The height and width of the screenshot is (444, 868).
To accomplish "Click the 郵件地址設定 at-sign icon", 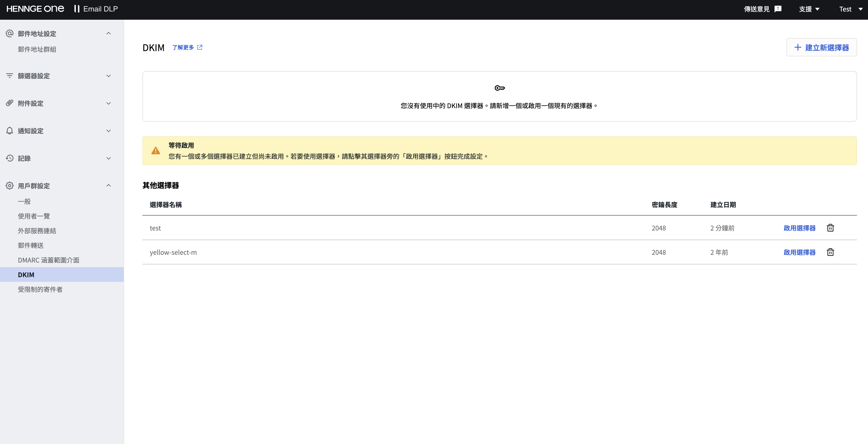I will (9, 33).
